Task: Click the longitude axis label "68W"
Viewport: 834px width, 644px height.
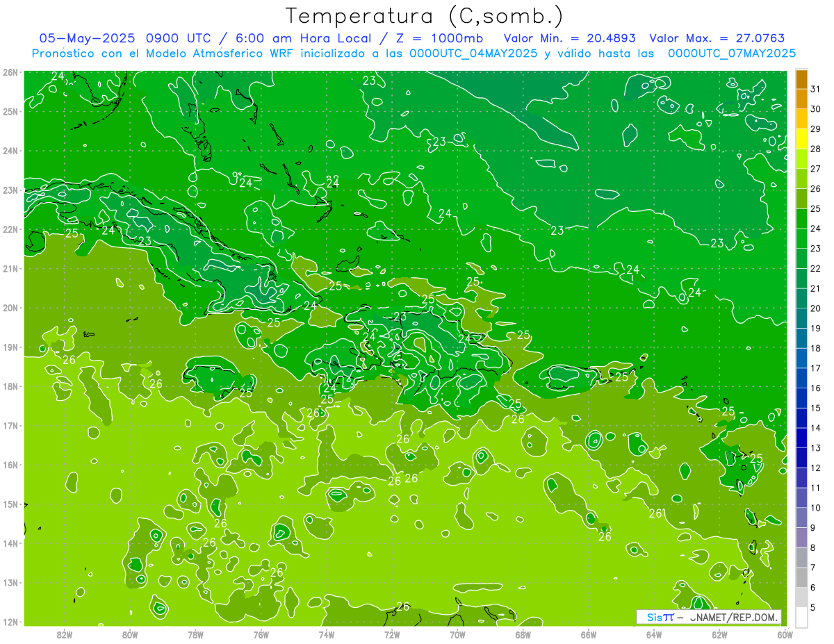Action: click(x=523, y=635)
